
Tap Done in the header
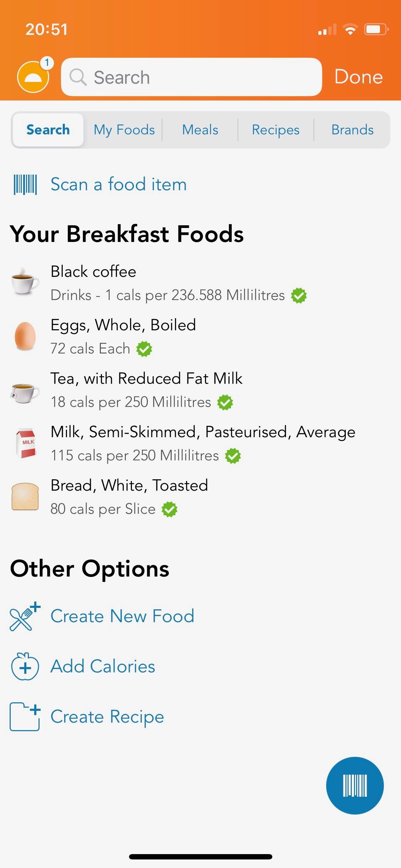[x=359, y=77]
